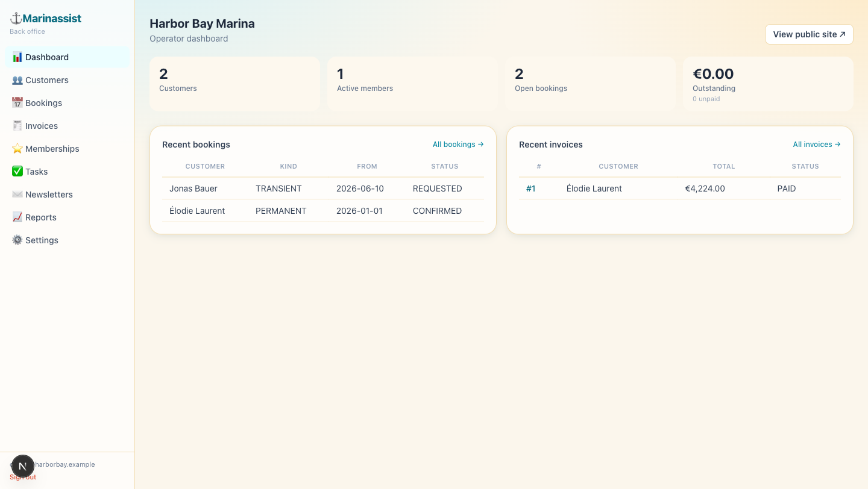
Task: Navigate to Invoices page label
Action: [42, 126]
